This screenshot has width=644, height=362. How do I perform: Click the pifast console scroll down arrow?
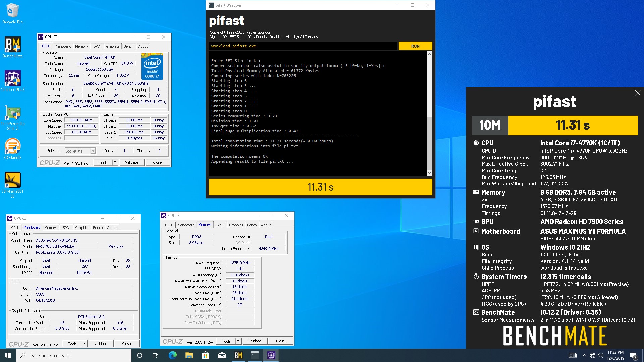point(429,173)
